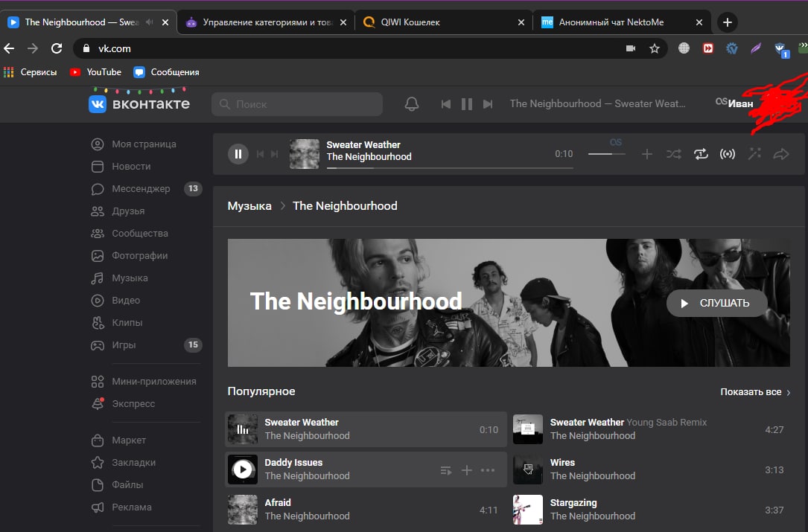Screen dimensions: 808x532
Task: Bookmark this page with the star icon
Action: click(x=655, y=48)
